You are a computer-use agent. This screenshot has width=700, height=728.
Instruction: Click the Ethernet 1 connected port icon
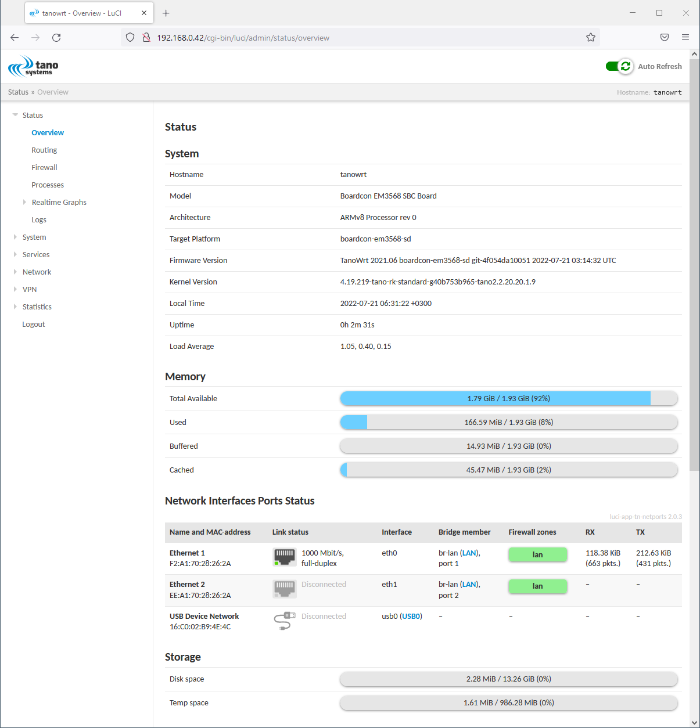point(285,557)
